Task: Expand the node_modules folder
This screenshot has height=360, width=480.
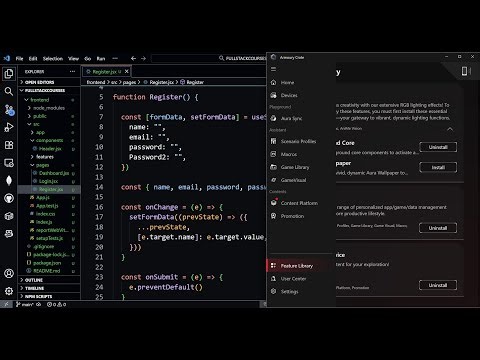Action: click(49, 108)
